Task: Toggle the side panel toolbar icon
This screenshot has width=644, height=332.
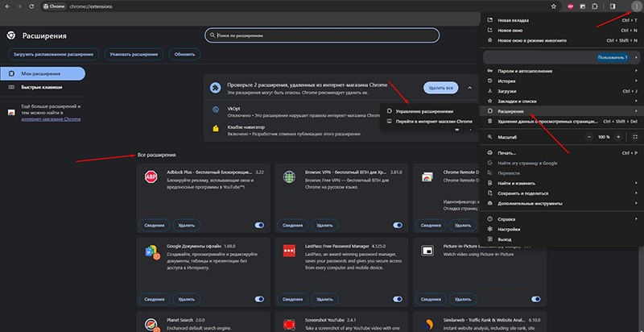Action: coord(611,6)
